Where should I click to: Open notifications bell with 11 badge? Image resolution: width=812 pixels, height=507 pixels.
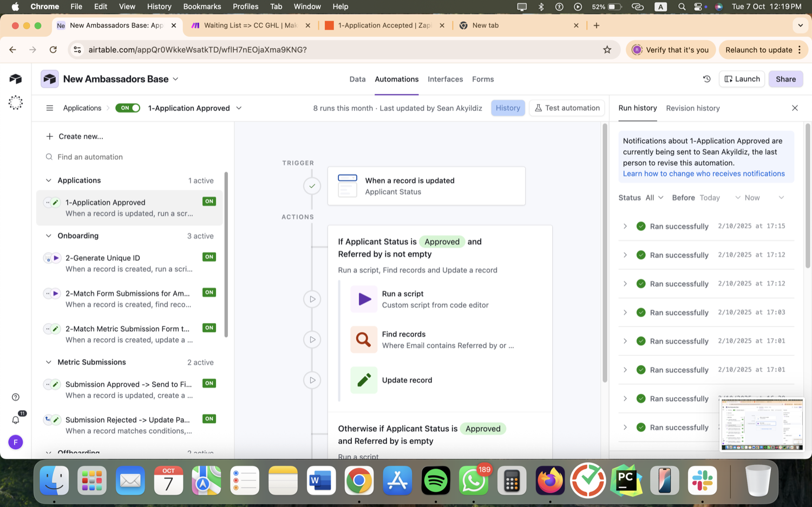(16, 420)
